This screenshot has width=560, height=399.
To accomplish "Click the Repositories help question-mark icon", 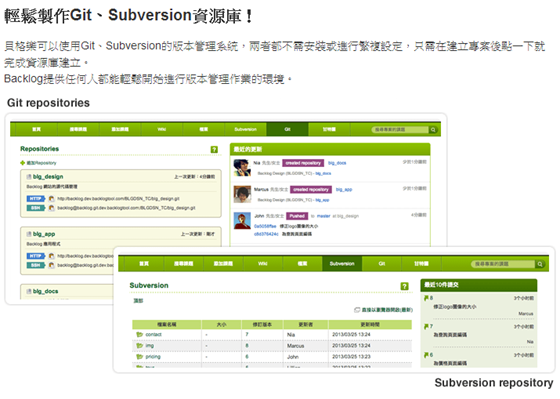I will coord(214,150).
